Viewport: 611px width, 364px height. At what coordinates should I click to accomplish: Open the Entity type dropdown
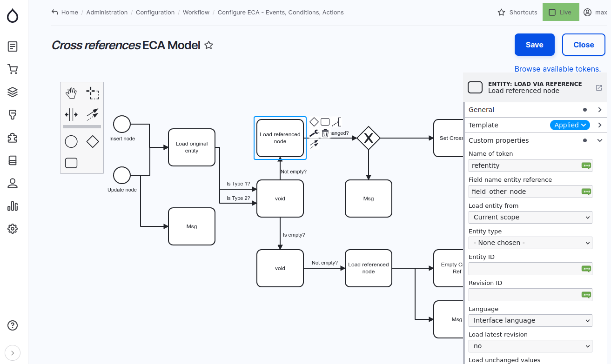(530, 243)
